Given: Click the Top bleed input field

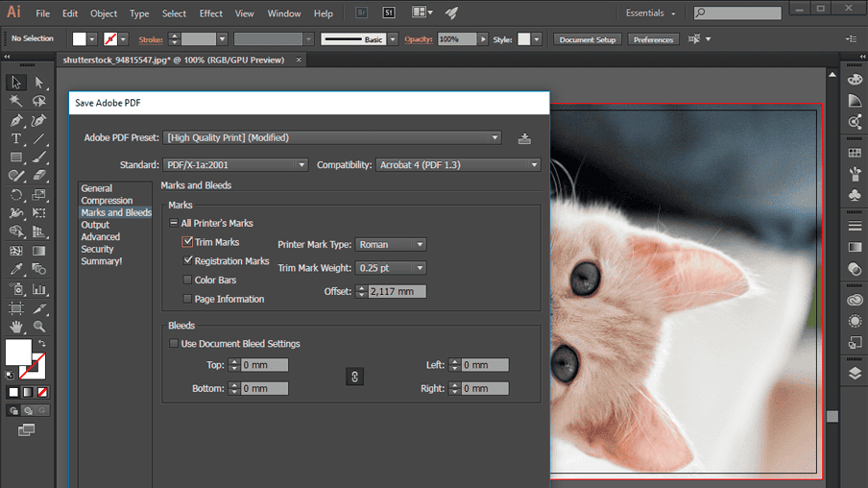Looking at the screenshot, I should coord(263,365).
